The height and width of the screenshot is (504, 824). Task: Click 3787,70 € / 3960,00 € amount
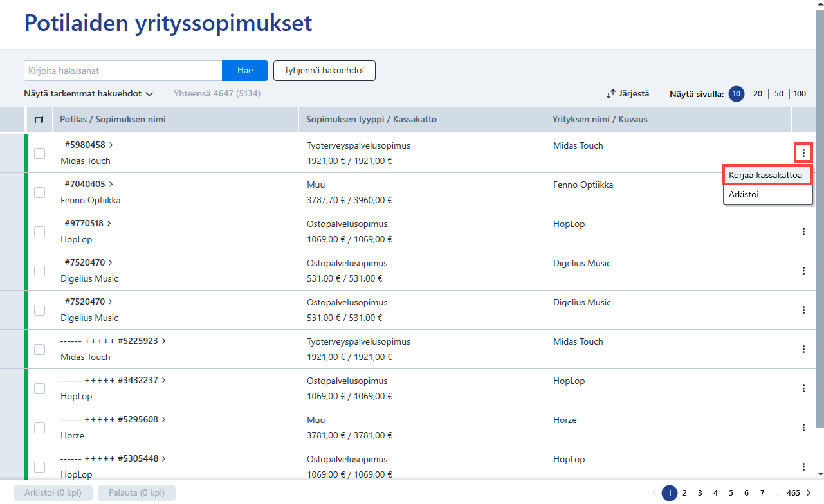click(350, 200)
